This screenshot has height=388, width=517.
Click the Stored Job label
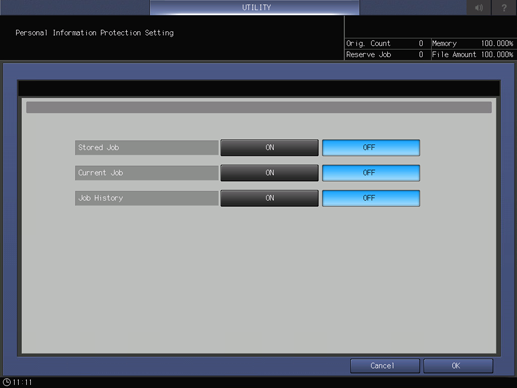pos(147,147)
